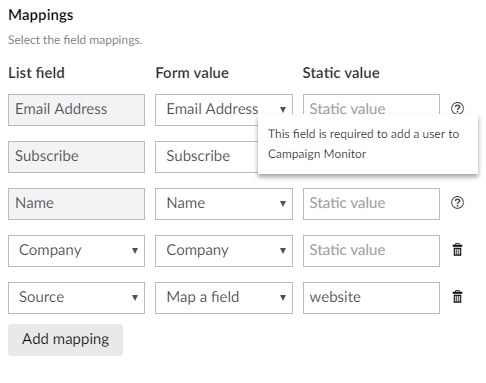The height and width of the screenshot is (383, 486).
Task: Click the 'Mappings' heading
Action: (41, 15)
